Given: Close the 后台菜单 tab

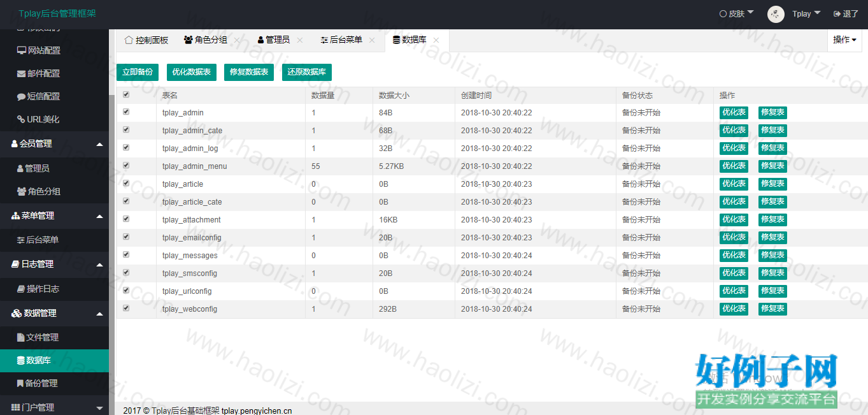Looking at the screenshot, I should (x=372, y=40).
